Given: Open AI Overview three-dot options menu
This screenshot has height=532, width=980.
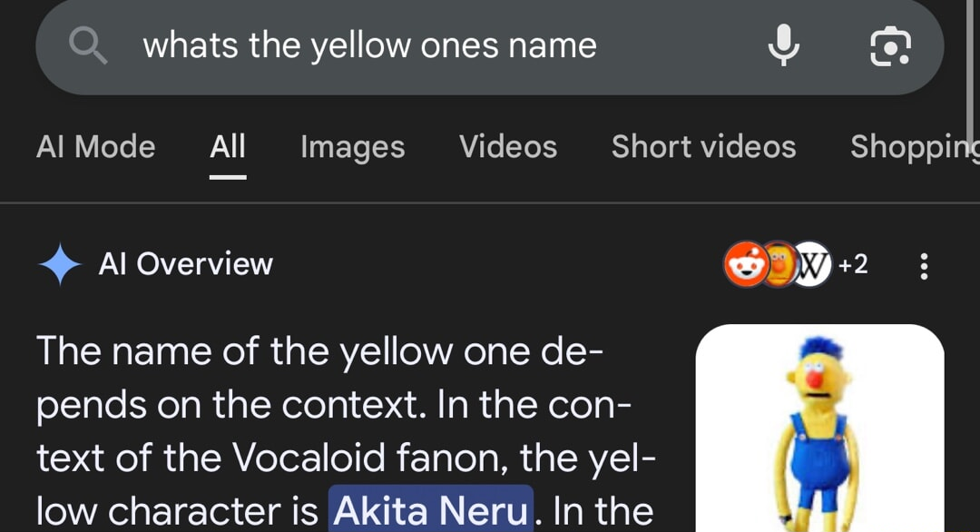Looking at the screenshot, I should [x=924, y=266].
